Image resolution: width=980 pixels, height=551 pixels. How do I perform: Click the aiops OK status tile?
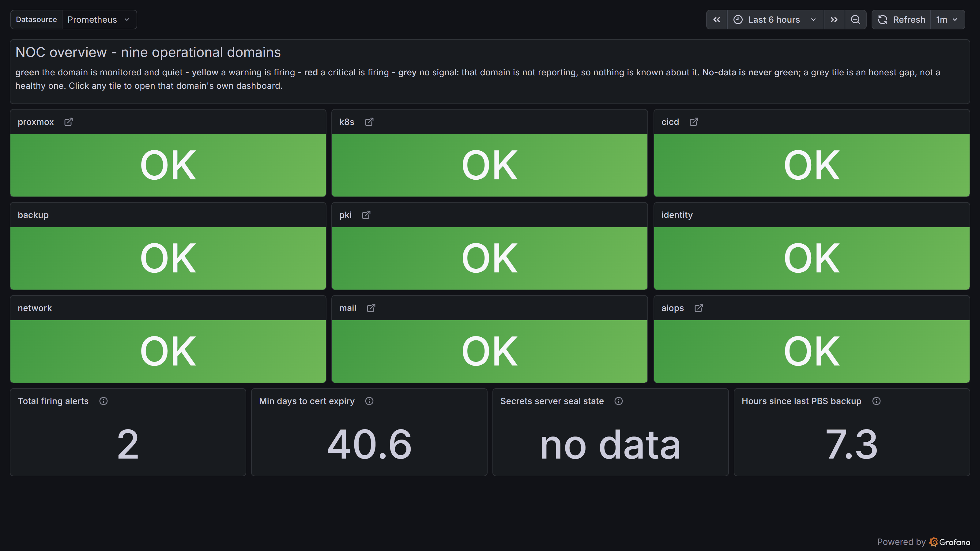point(812,351)
